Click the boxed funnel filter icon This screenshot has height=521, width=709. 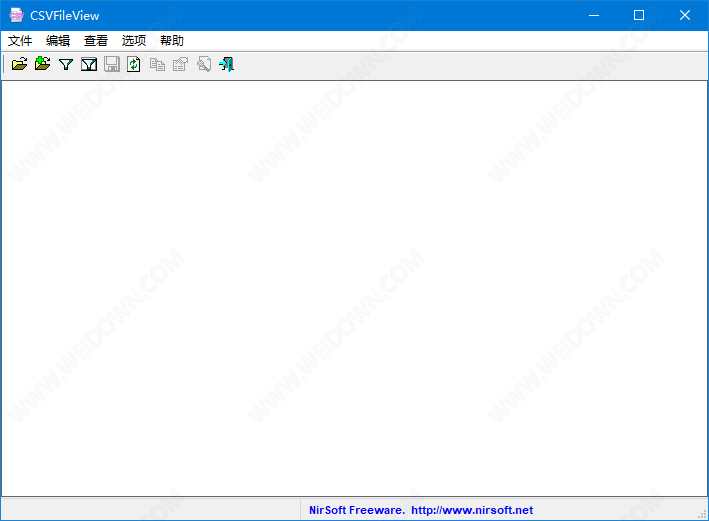(89, 65)
